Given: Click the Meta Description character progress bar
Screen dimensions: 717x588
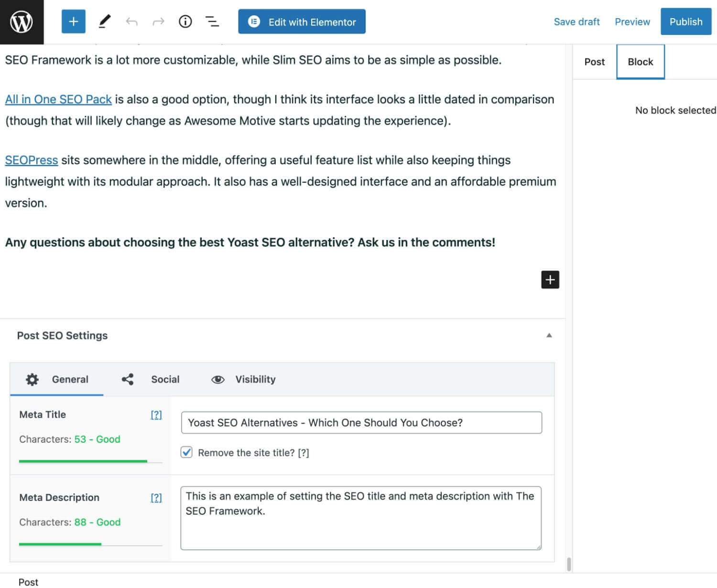Looking at the screenshot, I should 91,544.
